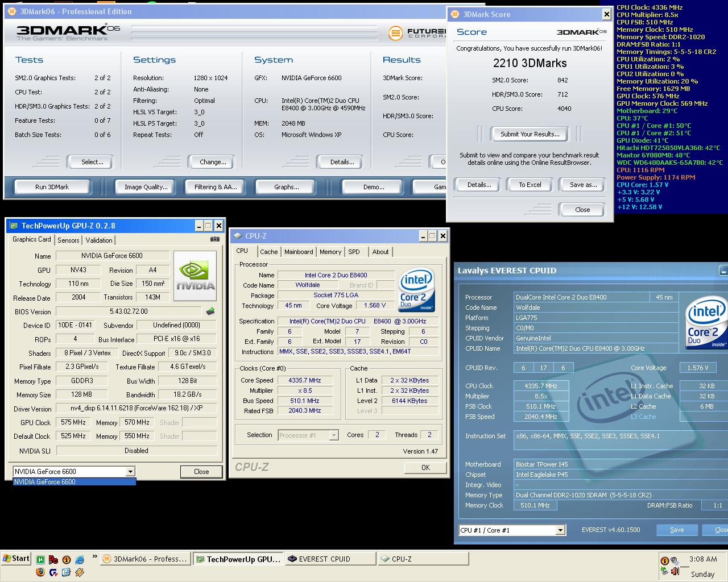The image size is (728, 582).
Task: Click Demo... button in 3DMark06
Action: (374, 187)
